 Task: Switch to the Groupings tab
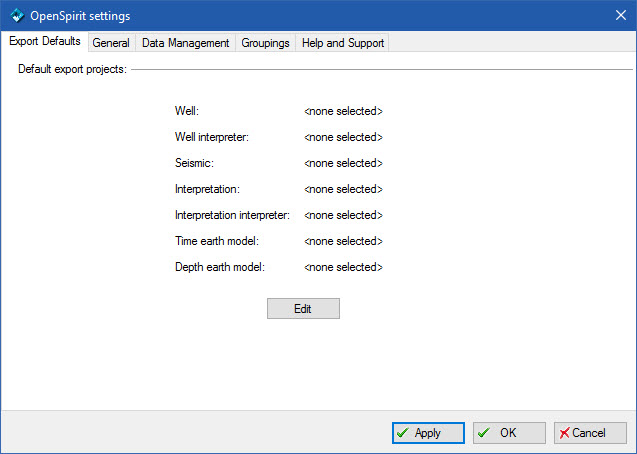tap(265, 43)
